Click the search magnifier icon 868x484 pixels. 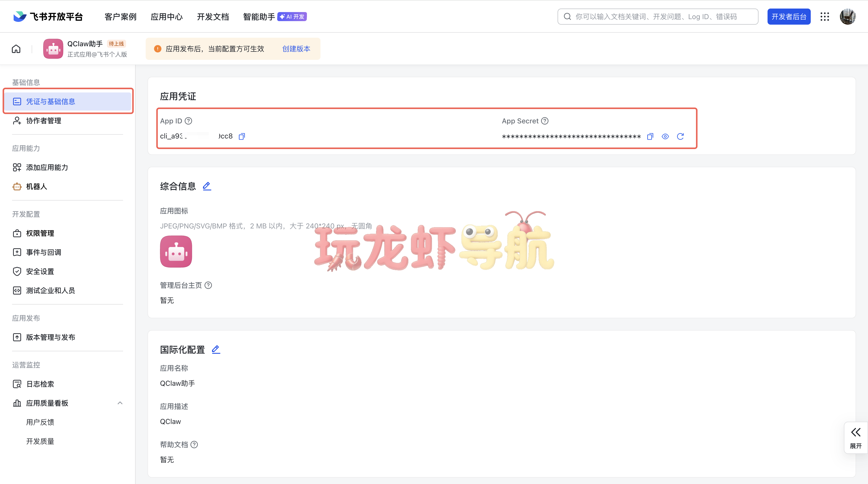[x=567, y=17]
